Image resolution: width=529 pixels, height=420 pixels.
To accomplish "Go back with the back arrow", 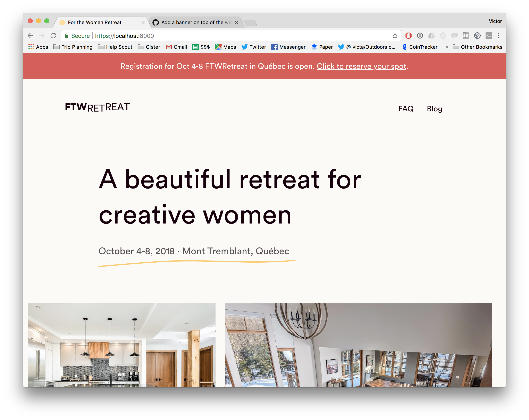I will pyautogui.click(x=31, y=36).
